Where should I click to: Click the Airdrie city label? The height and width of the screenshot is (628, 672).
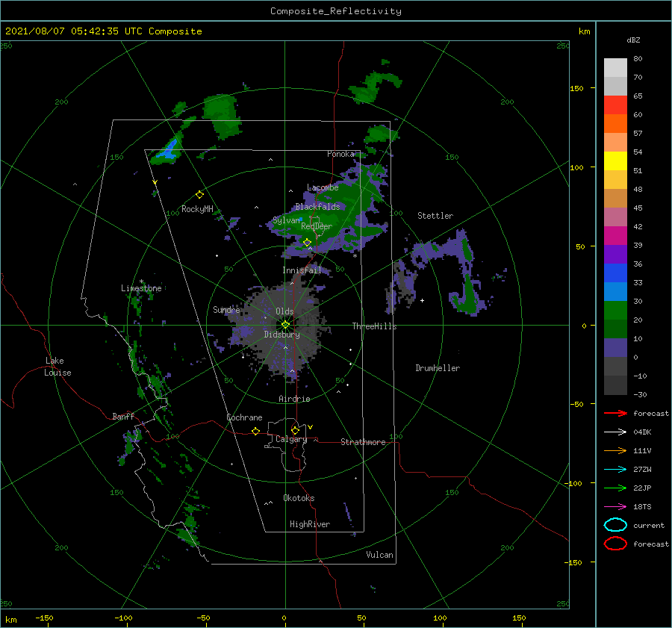coord(294,399)
